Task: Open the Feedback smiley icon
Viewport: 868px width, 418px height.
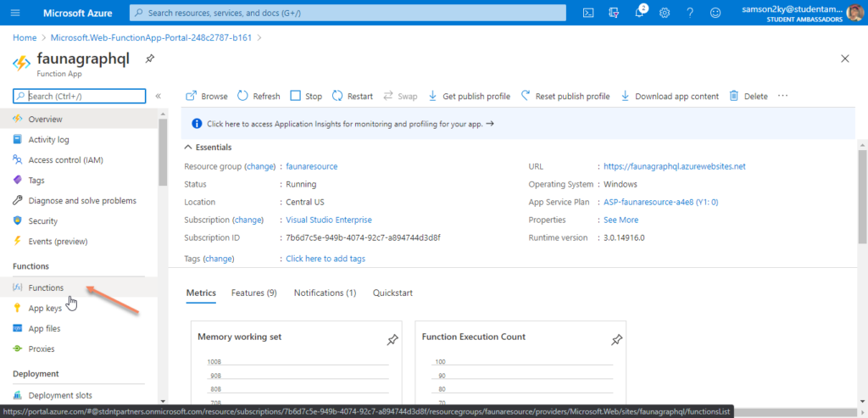Action: click(715, 13)
